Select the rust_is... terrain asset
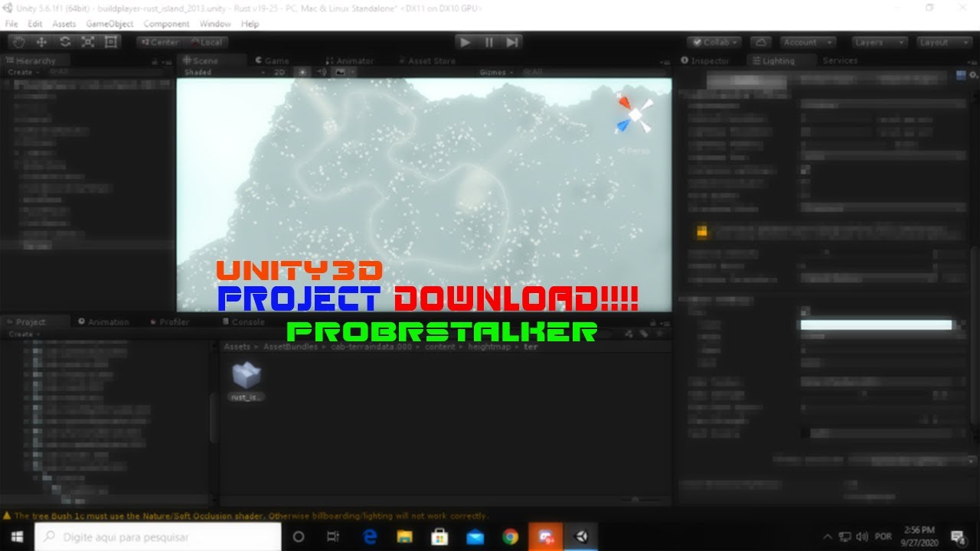The width and height of the screenshot is (980, 551). [x=247, y=380]
